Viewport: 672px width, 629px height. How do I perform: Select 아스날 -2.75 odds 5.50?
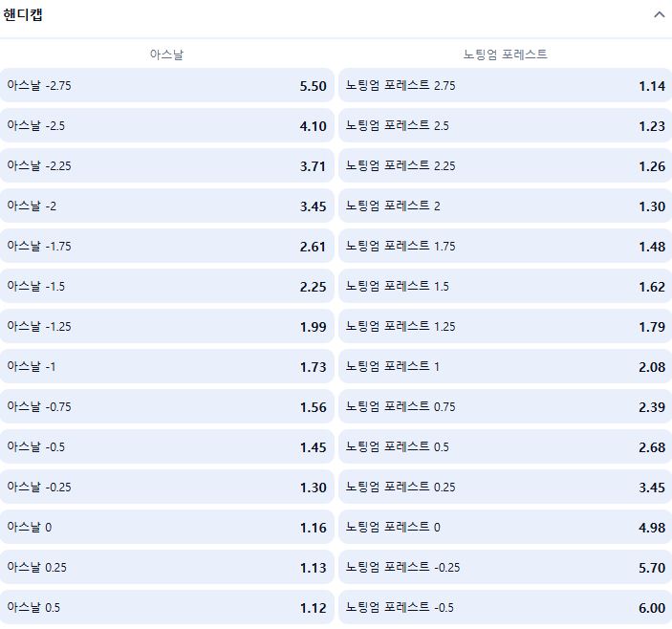166,85
